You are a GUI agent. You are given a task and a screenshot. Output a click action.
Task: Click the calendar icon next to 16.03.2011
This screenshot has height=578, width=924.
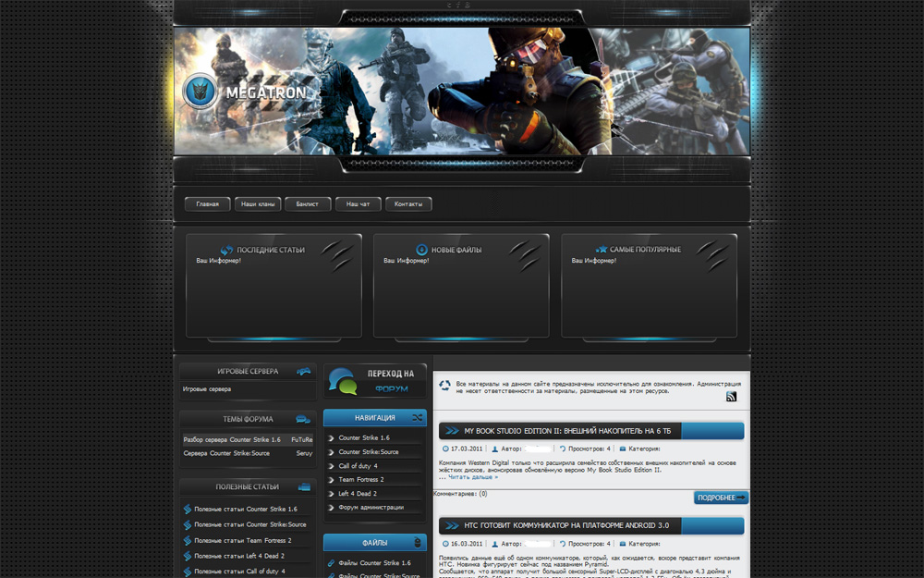(445, 544)
